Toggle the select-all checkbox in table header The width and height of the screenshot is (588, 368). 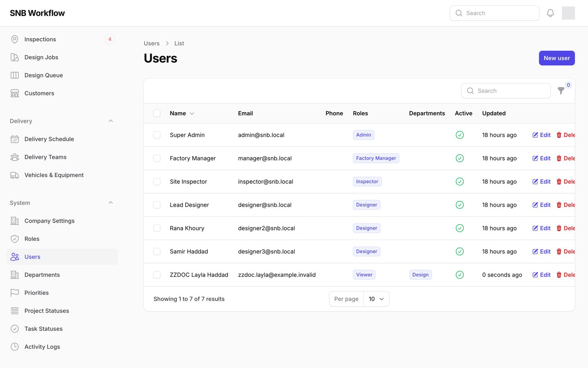(157, 113)
